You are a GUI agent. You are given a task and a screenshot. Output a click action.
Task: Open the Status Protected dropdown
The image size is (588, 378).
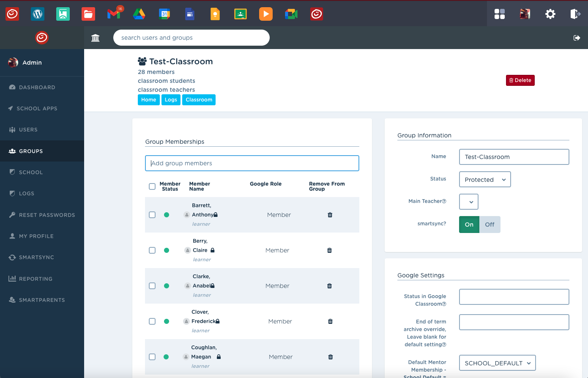pos(484,179)
